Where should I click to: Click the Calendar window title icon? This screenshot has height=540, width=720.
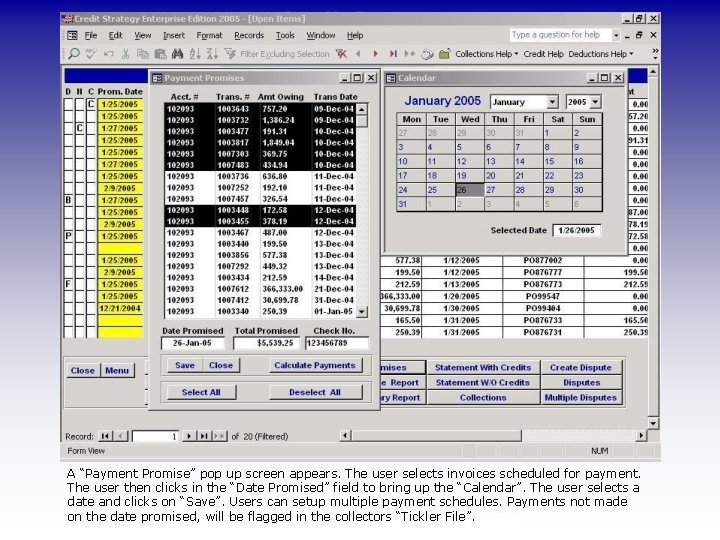[x=391, y=78]
